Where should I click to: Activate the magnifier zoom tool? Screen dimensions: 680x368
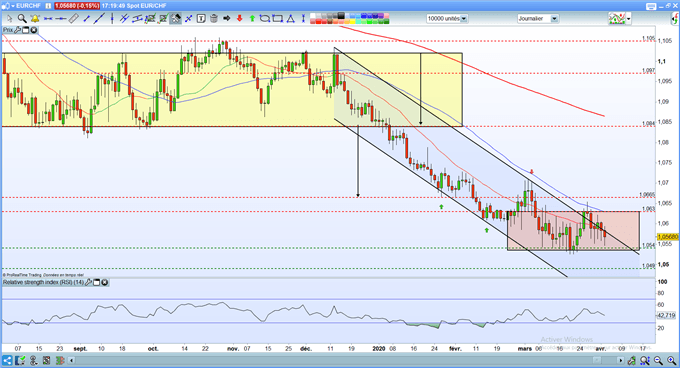tap(22, 18)
